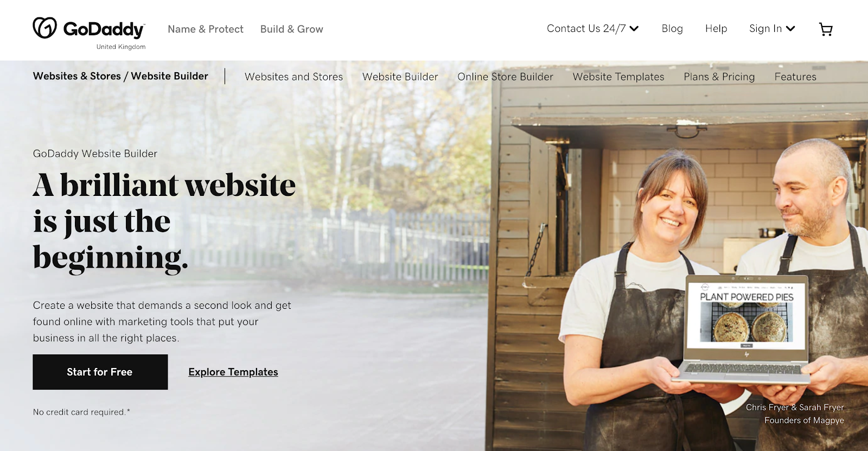Open the Build & Grow menu

292,29
